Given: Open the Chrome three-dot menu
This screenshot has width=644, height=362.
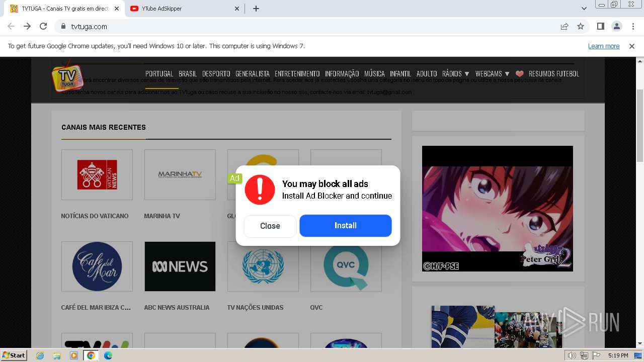Looking at the screenshot, I should coord(633,26).
